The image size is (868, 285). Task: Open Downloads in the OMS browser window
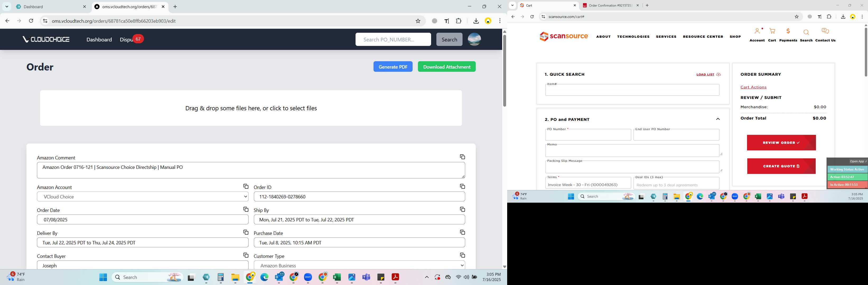point(476,21)
